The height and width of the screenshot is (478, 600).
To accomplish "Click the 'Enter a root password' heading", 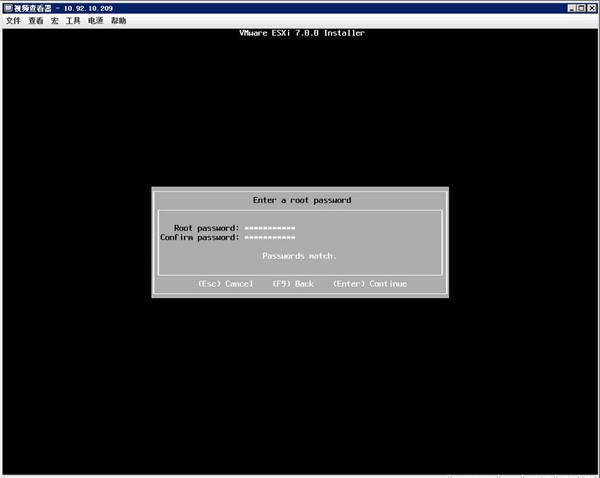I will coord(302,200).
